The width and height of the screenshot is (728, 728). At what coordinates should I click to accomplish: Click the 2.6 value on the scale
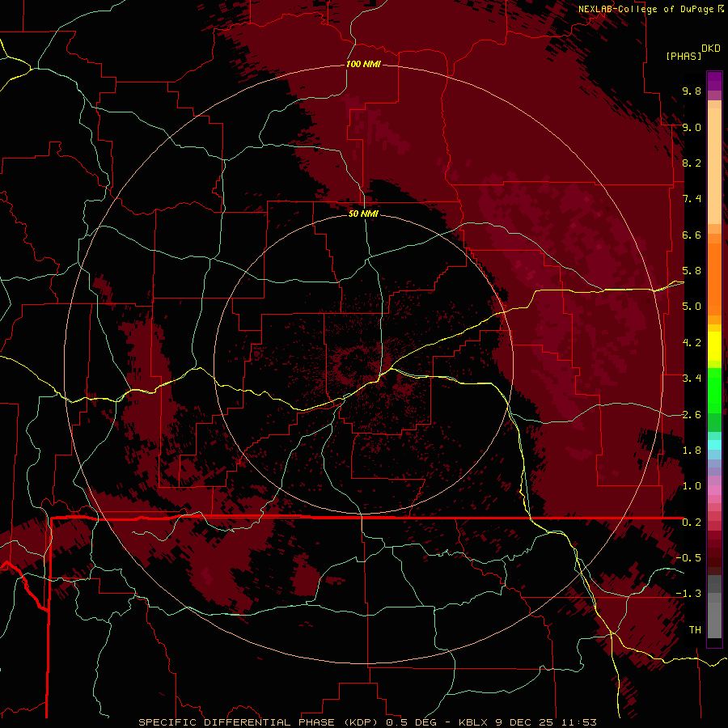pos(692,415)
